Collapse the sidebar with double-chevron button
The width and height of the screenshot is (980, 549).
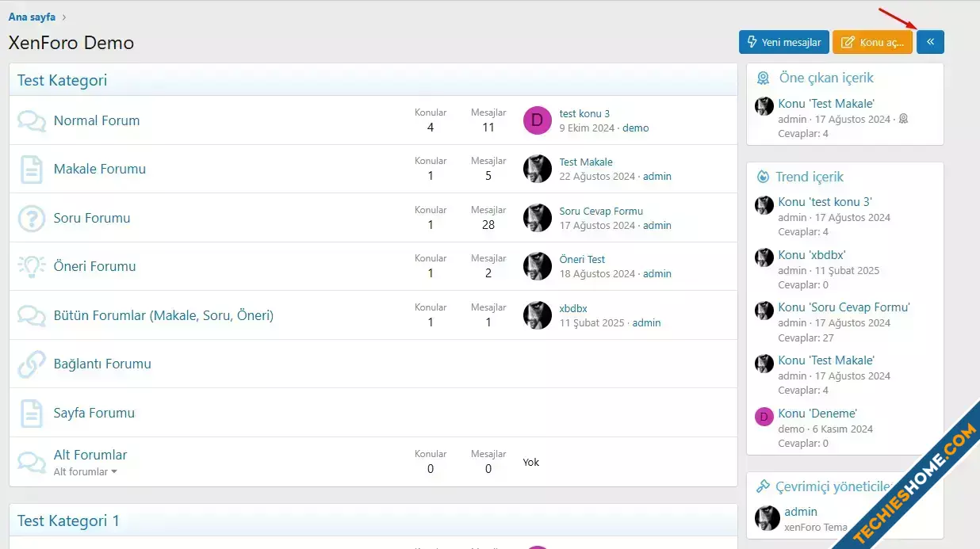point(930,42)
